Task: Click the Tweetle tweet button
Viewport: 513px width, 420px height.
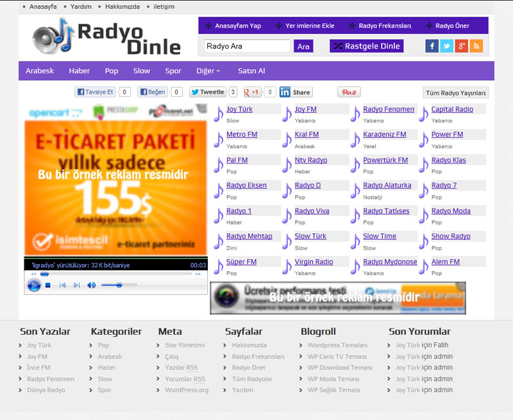Action: point(208,92)
